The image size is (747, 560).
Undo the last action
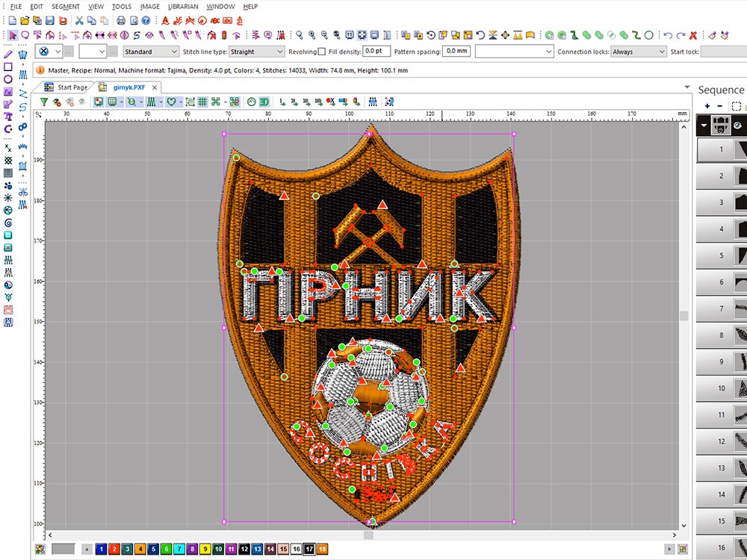tap(668, 35)
